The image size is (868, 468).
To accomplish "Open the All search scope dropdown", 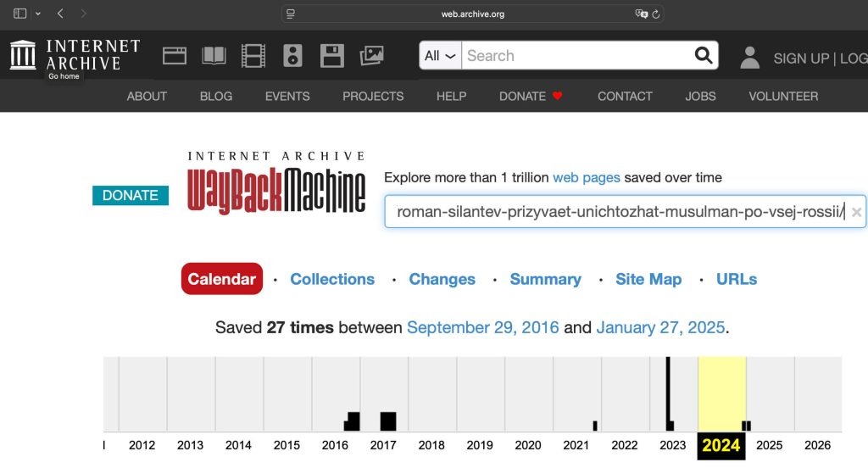I will (x=440, y=55).
